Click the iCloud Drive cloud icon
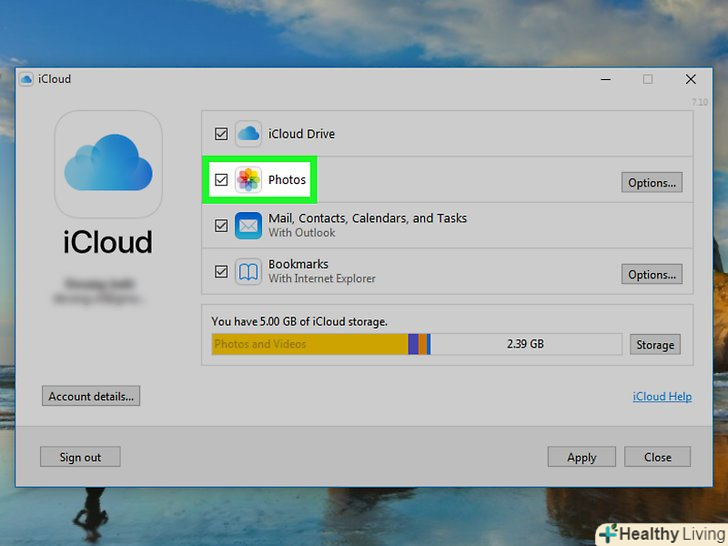 coord(248,134)
